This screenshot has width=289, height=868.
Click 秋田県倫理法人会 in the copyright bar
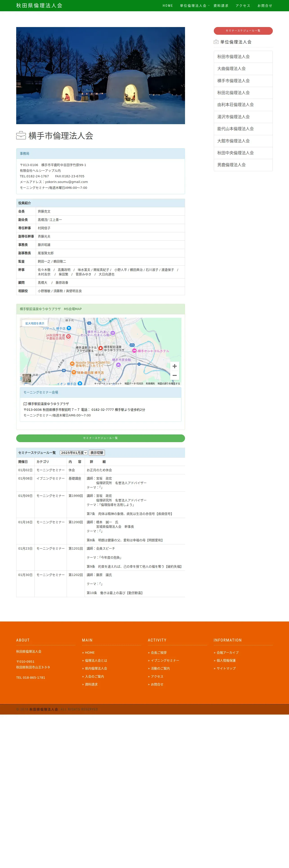pyautogui.click(x=44, y=709)
